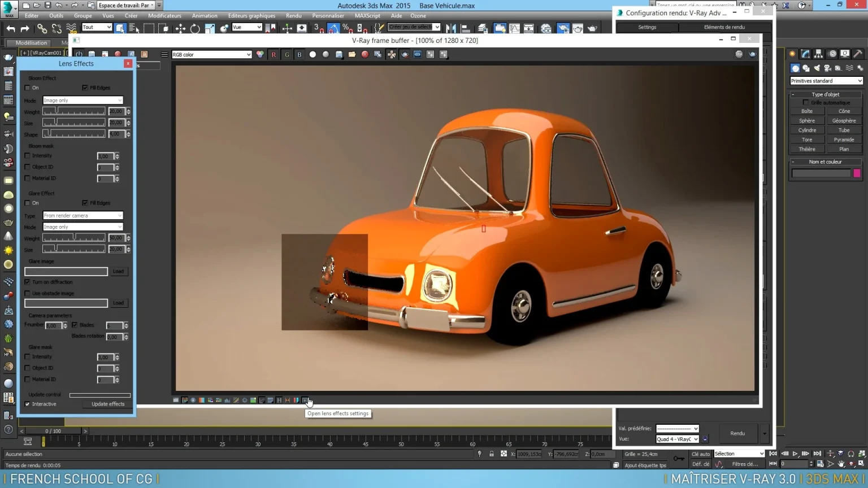Toggle red channel in frame buffer
The height and width of the screenshot is (488, 868).
tap(274, 55)
